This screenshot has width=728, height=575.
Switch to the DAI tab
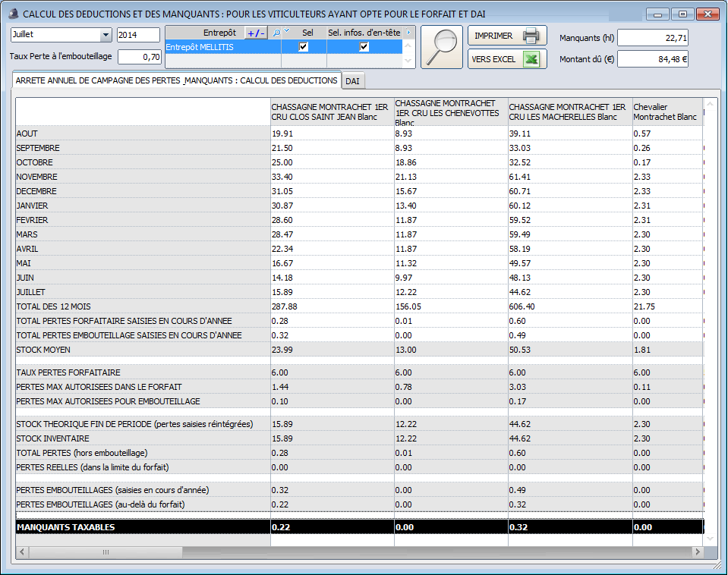(x=352, y=81)
